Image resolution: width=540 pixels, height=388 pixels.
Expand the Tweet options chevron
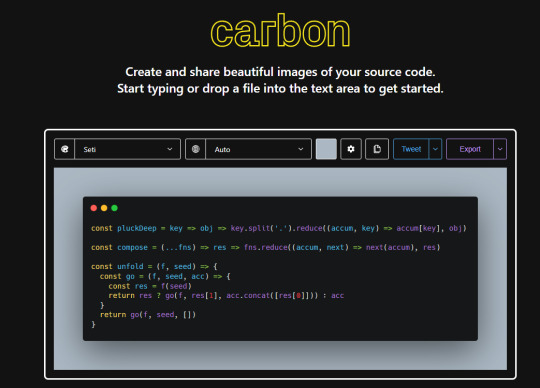435,149
